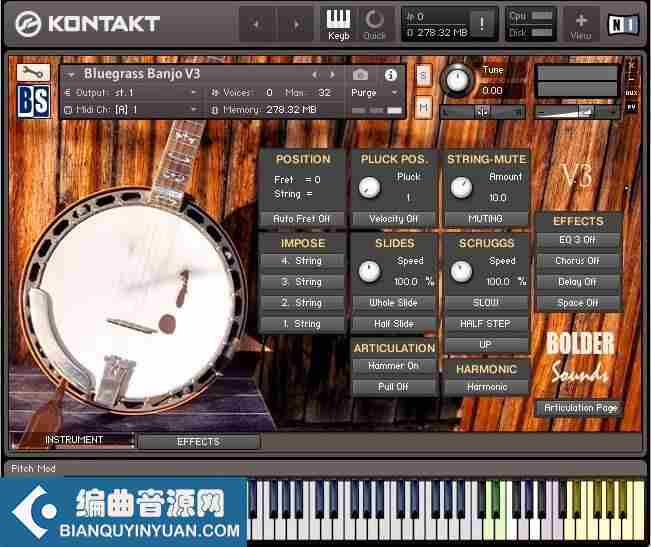Click the output volume slider
The width and height of the screenshot is (651, 547).
click(577, 112)
